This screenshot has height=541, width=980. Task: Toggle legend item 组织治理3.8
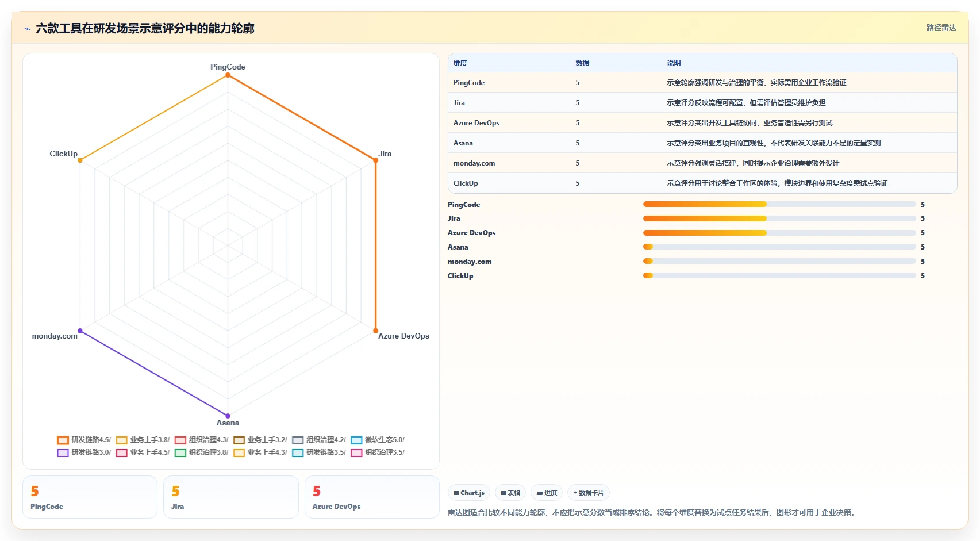201,452
